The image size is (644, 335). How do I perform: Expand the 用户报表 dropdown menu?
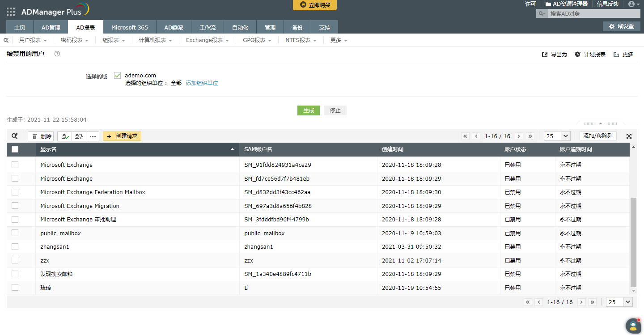(33, 40)
